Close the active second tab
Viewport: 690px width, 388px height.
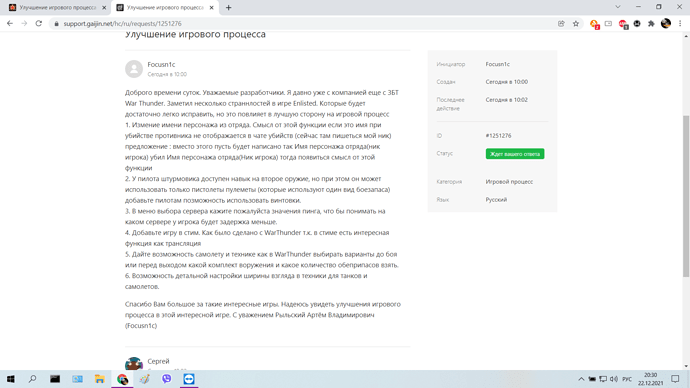(212, 7)
